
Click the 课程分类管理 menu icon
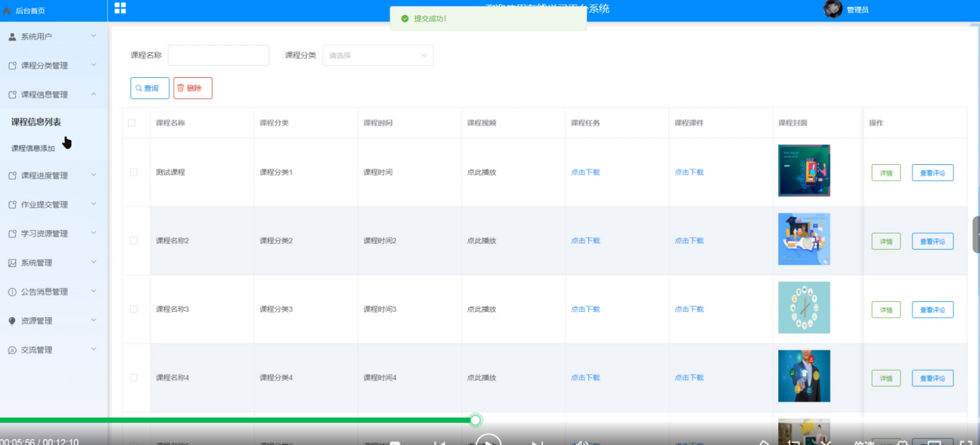coord(12,66)
